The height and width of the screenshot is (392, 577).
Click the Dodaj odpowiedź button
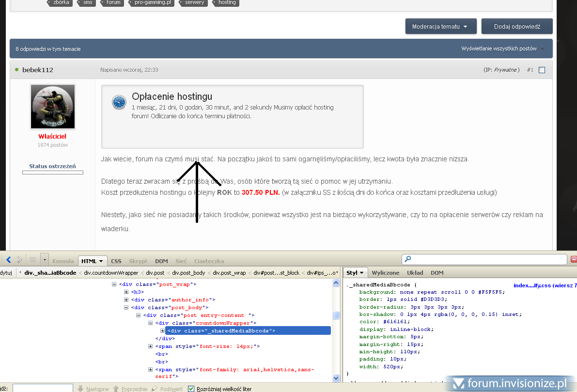point(516,27)
